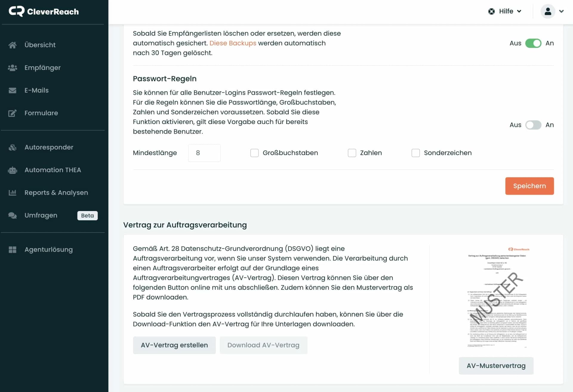The image size is (573, 392).
Task: Check the Großbuchstaben checkbox
Action: pos(255,153)
